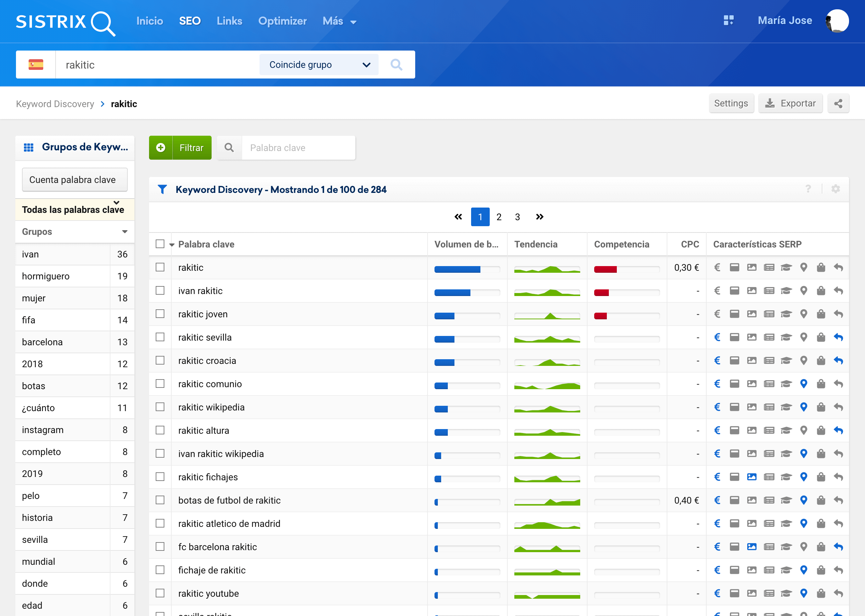Screen dimensions: 865x616
Task: Click the reply arrow icon in rakitic altura row
Action: tap(838, 430)
